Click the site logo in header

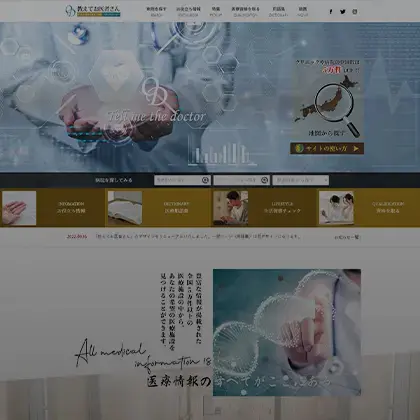coord(93,11)
